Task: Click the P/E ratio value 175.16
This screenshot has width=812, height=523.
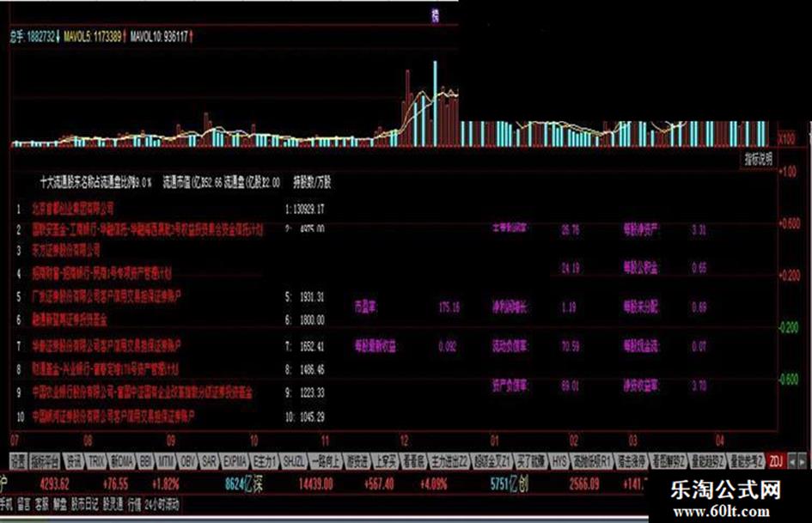Action: click(x=449, y=307)
